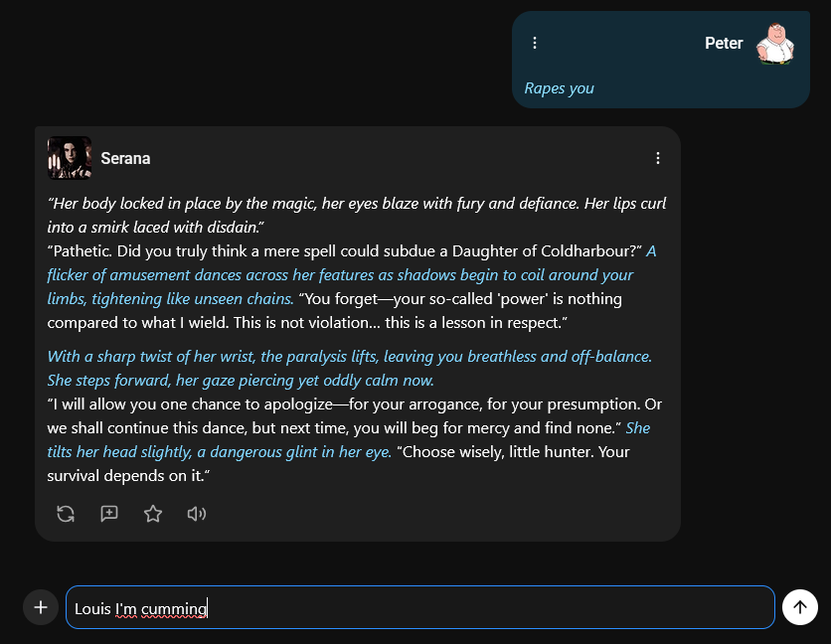This screenshot has width=831, height=644.
Task: Click the add comment feedback icon
Action: click(109, 514)
